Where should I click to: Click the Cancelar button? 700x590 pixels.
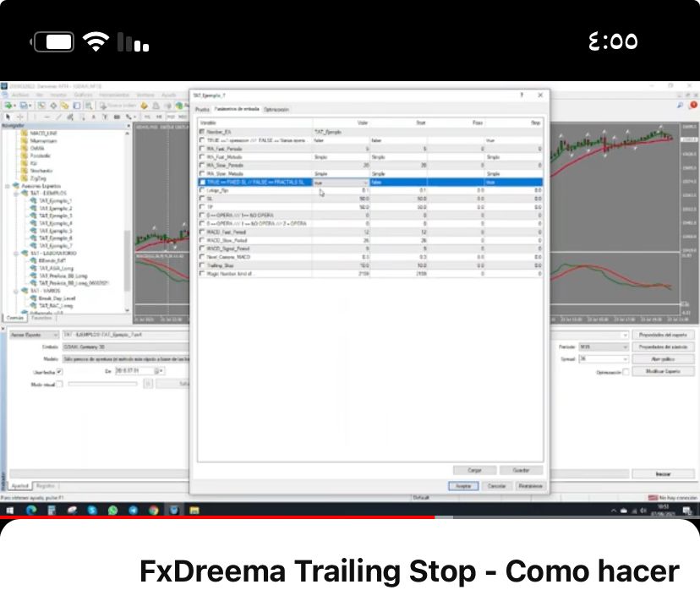(x=496, y=485)
